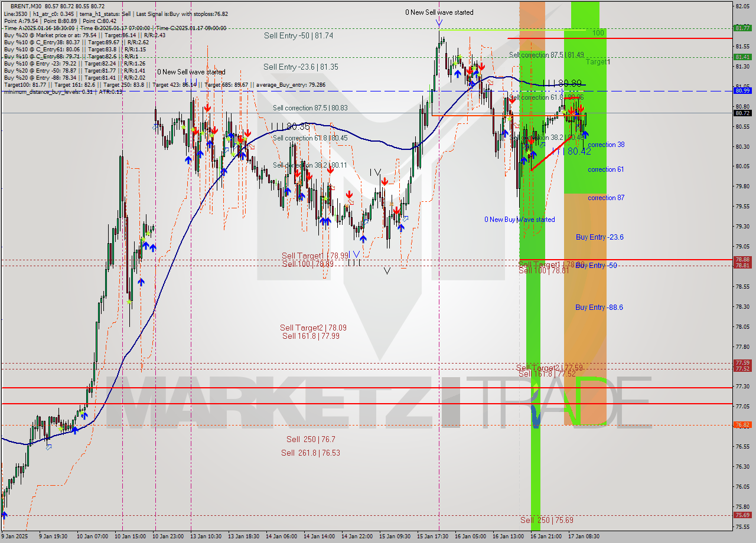Click the 13 Jan 10:30 time axis label
The width and height of the screenshot is (756, 543).
(x=206, y=537)
